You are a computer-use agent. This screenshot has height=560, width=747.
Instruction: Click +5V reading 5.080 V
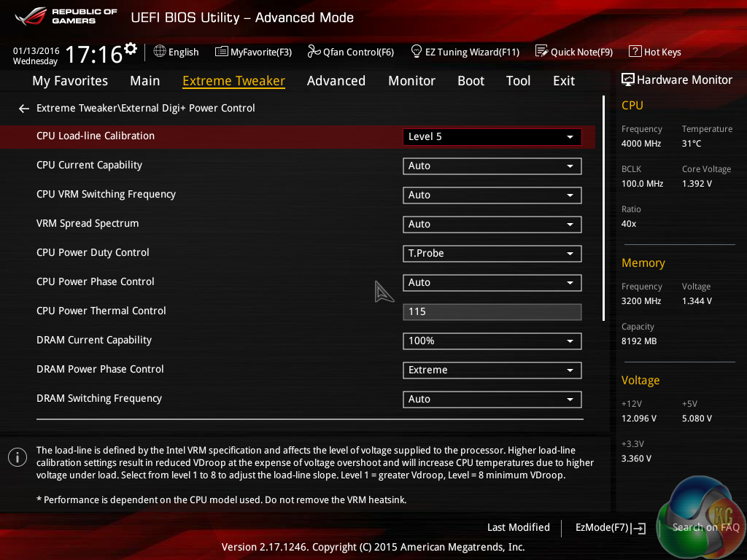(x=697, y=419)
